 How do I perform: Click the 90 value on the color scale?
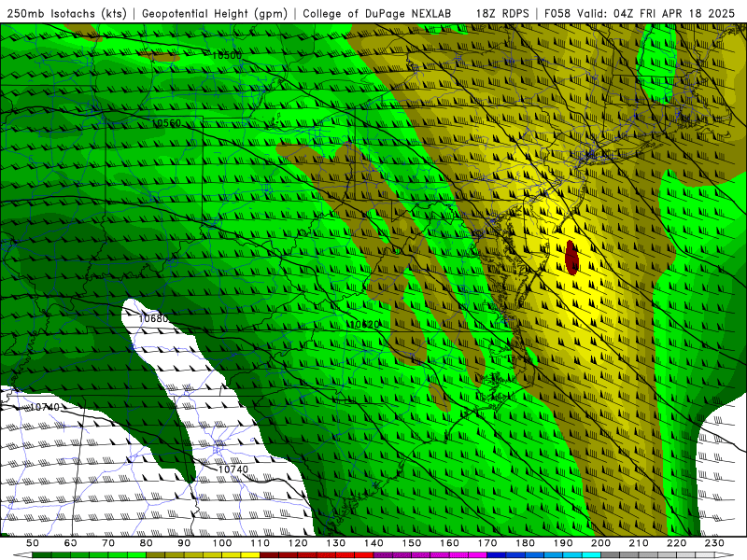(184, 543)
